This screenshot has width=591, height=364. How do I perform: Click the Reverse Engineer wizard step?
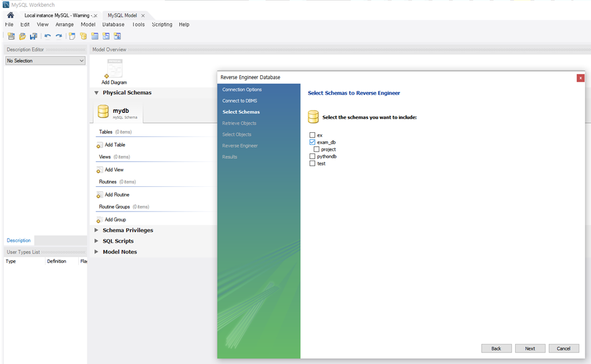click(x=240, y=146)
